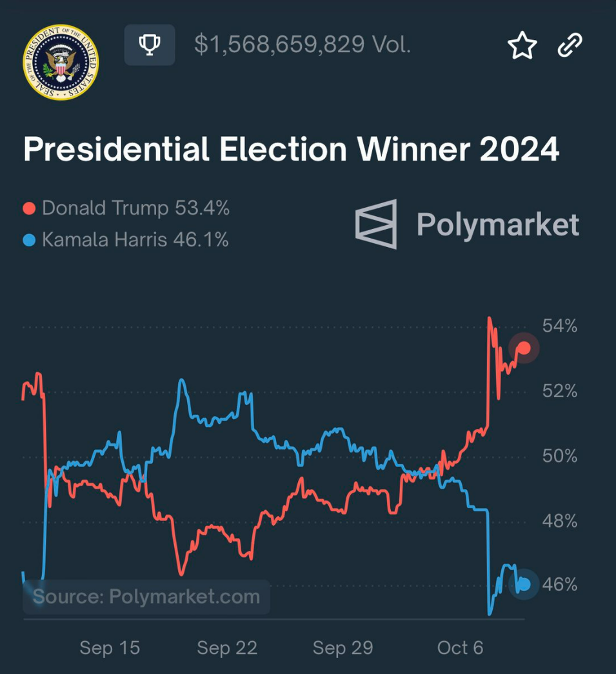The image size is (616, 674).
Task: Click the Presidential Election Winner 2024 title
Action: point(291,150)
